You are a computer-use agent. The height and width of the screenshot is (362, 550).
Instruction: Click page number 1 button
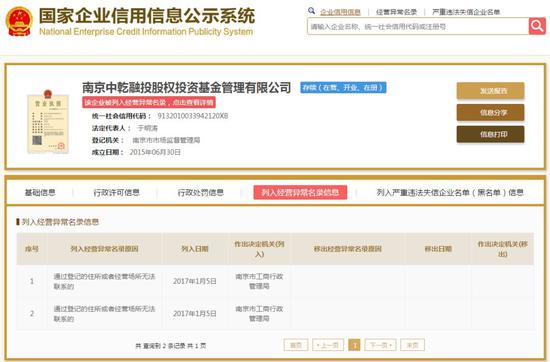(354, 345)
